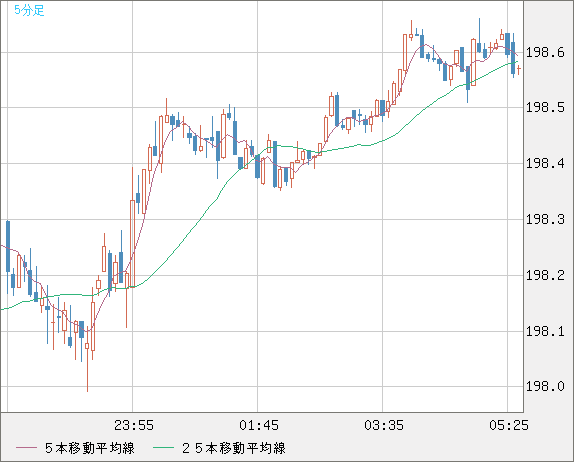The width and height of the screenshot is (574, 462).
Task: Click the 05:25 time axis label
Action: (x=509, y=425)
